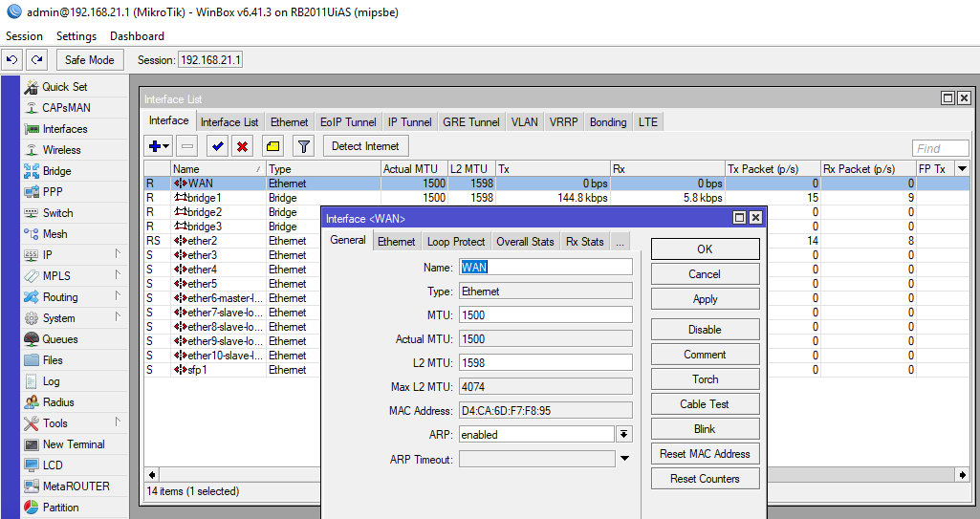The height and width of the screenshot is (519, 980).
Task: Click the red X disable icon in toolbar
Action: 243,146
